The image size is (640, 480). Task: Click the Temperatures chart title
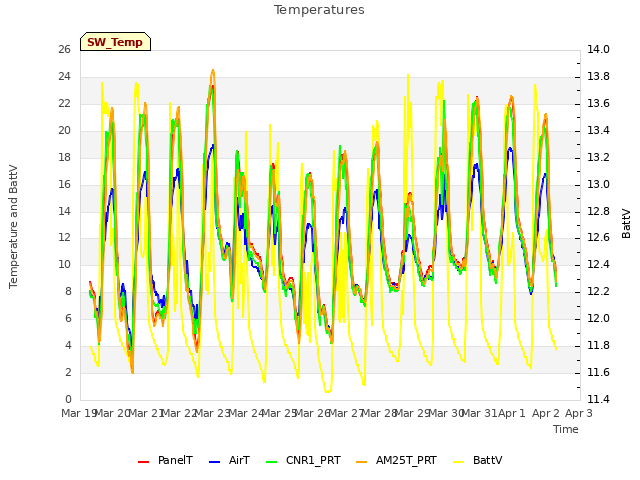pos(319,10)
